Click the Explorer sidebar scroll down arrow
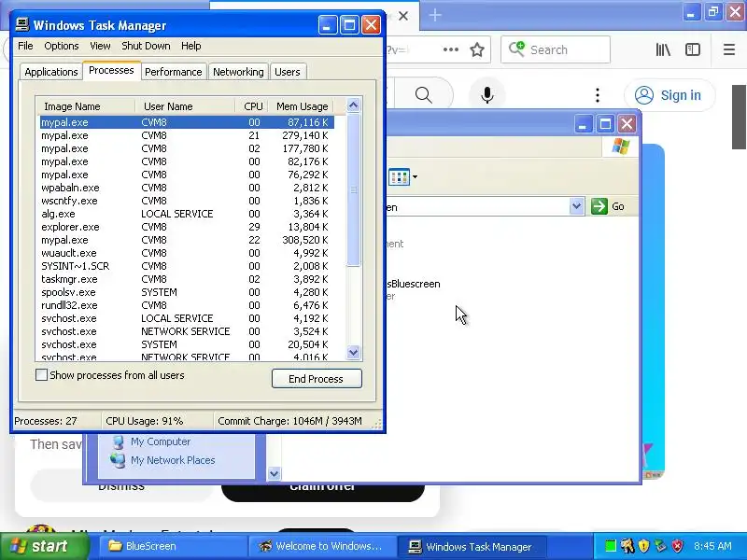The image size is (747, 560). (274, 473)
